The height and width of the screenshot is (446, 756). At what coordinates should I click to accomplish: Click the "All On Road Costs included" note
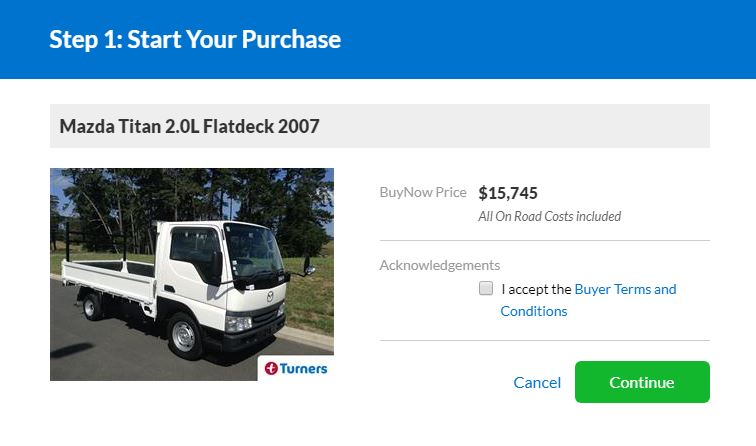[x=549, y=216]
